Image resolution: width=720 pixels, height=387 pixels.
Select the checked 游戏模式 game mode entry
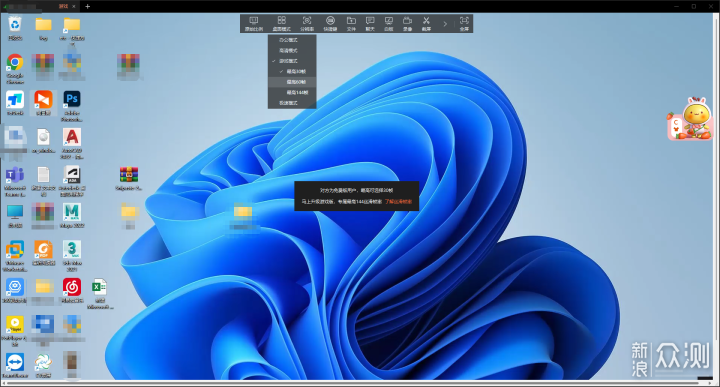292,61
